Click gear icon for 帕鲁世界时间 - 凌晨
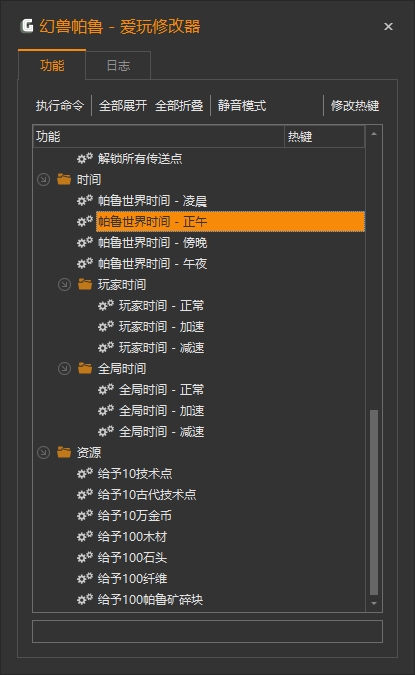Viewport: 415px width, 675px height. coord(85,200)
